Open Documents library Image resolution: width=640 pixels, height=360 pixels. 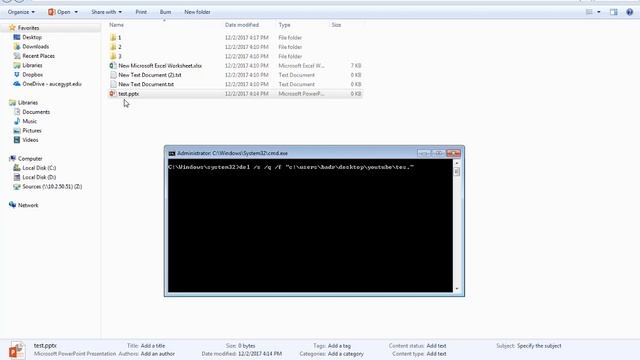36,112
